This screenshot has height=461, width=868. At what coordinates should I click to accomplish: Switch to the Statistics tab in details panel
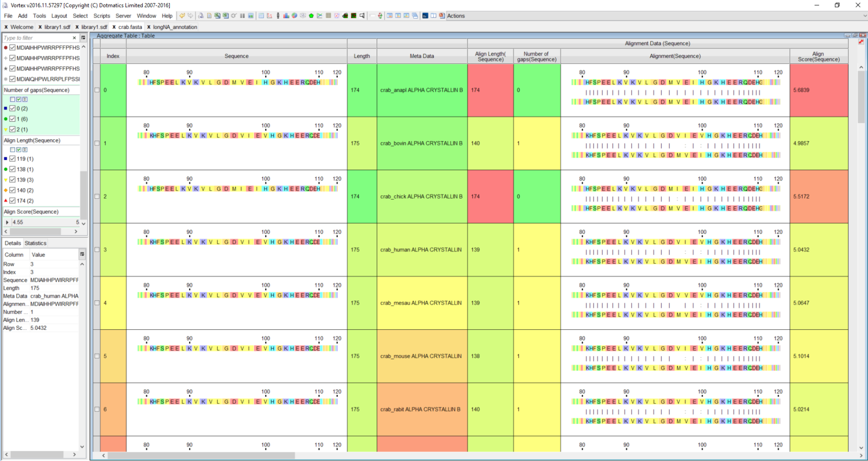pyautogui.click(x=35, y=243)
